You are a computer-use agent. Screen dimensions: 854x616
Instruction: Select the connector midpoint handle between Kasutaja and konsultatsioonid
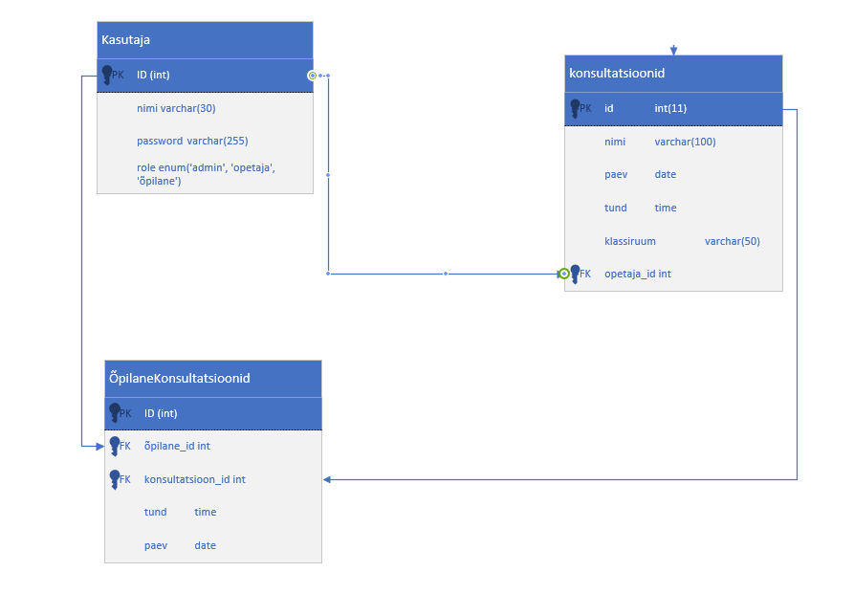pyautogui.click(x=446, y=274)
